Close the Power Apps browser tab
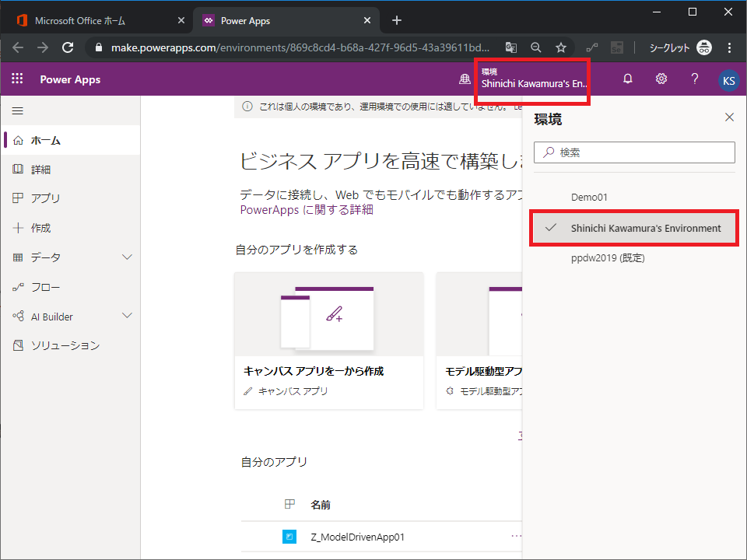747x560 pixels. (366, 20)
